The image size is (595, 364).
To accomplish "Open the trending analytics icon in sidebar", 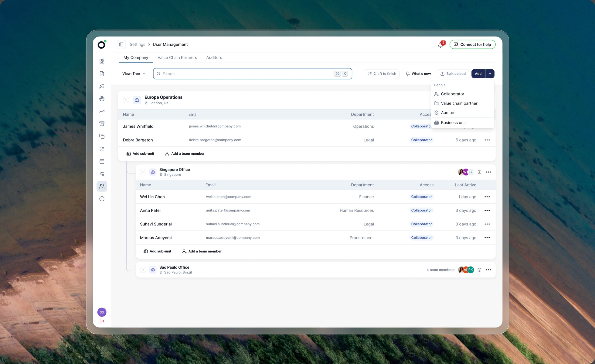I will pyautogui.click(x=102, y=111).
